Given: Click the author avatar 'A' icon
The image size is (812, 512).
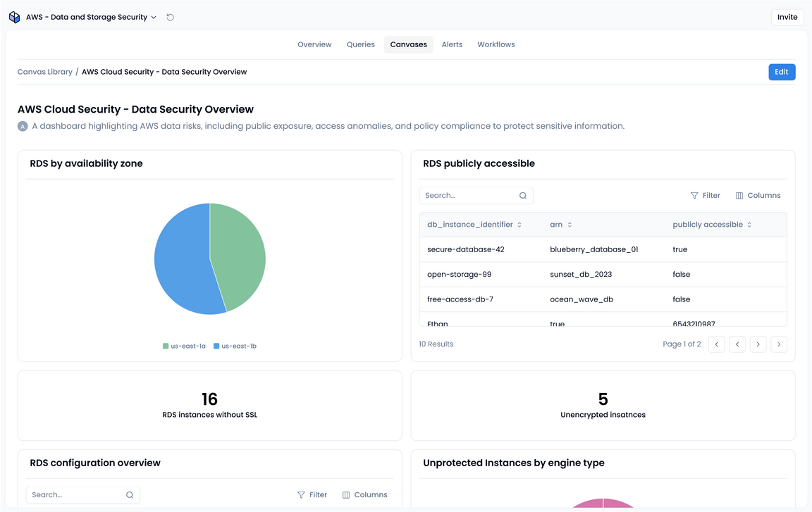Looking at the screenshot, I should pos(23,126).
